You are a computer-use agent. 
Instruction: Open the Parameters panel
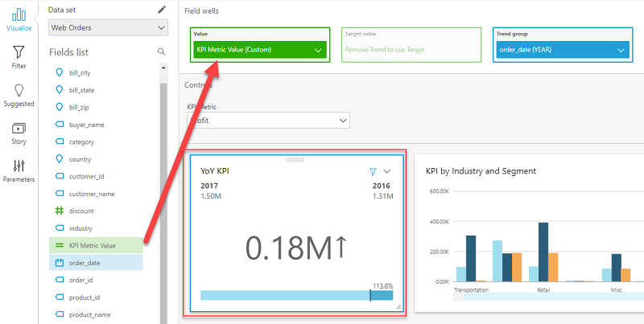(x=19, y=170)
